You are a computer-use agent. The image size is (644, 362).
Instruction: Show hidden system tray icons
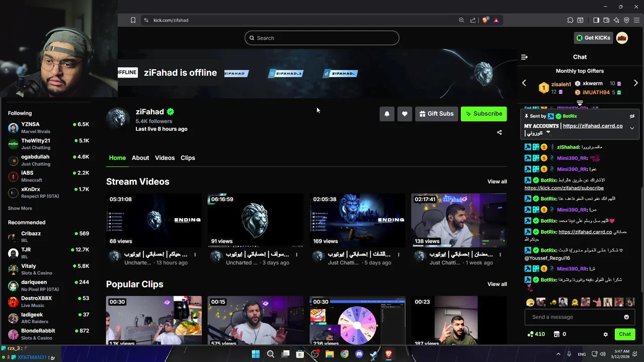click(558, 354)
